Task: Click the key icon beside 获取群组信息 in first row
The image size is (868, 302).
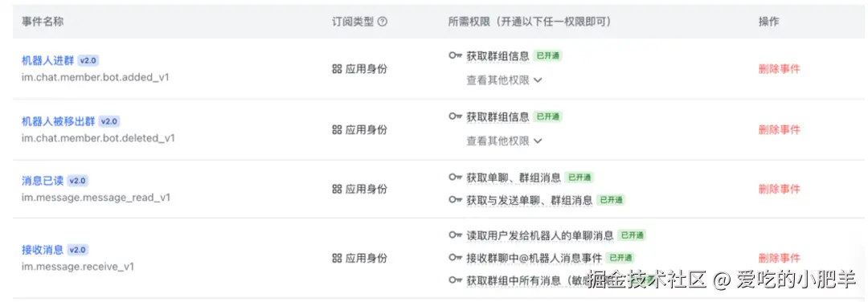Action: pos(455,55)
